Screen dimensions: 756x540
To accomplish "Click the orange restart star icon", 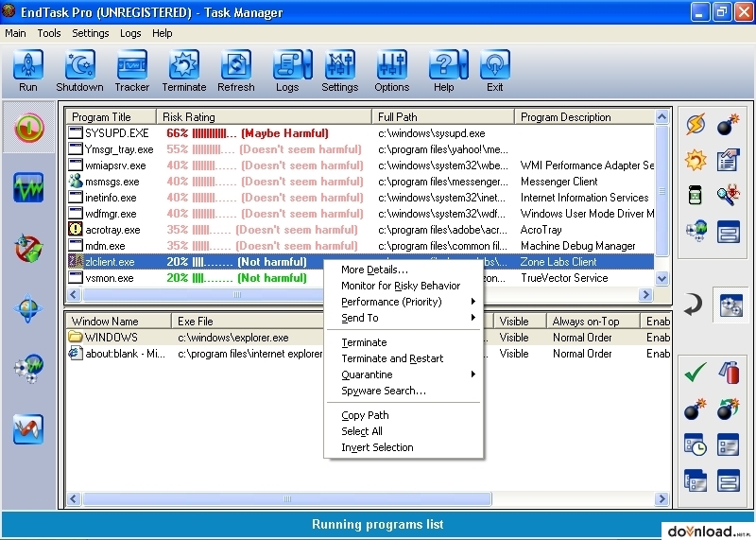I will pos(696,160).
